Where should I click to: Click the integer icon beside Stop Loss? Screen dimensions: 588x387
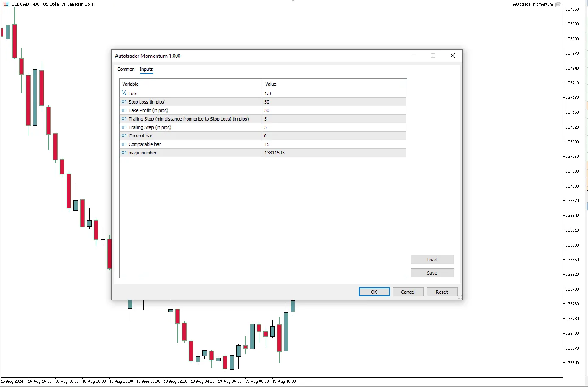[x=124, y=102]
